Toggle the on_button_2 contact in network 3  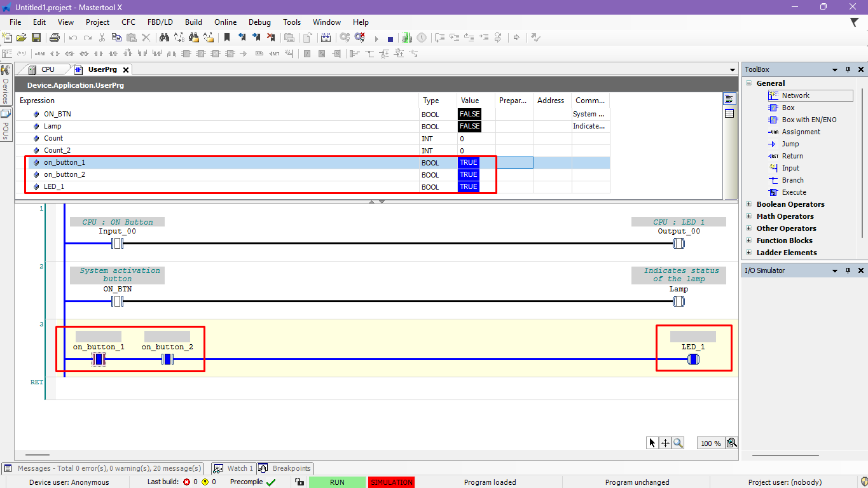(167, 359)
